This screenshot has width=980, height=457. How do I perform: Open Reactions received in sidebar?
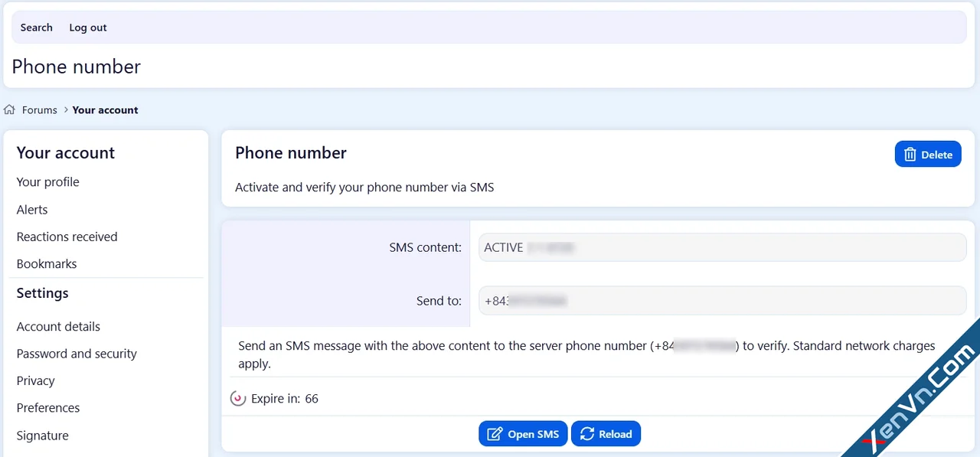point(67,237)
